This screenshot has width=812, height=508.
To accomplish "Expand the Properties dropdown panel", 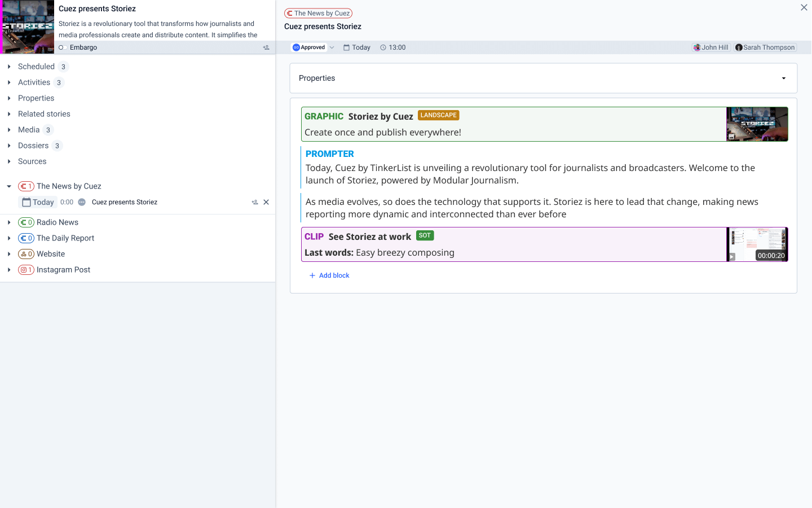I will tap(544, 78).
